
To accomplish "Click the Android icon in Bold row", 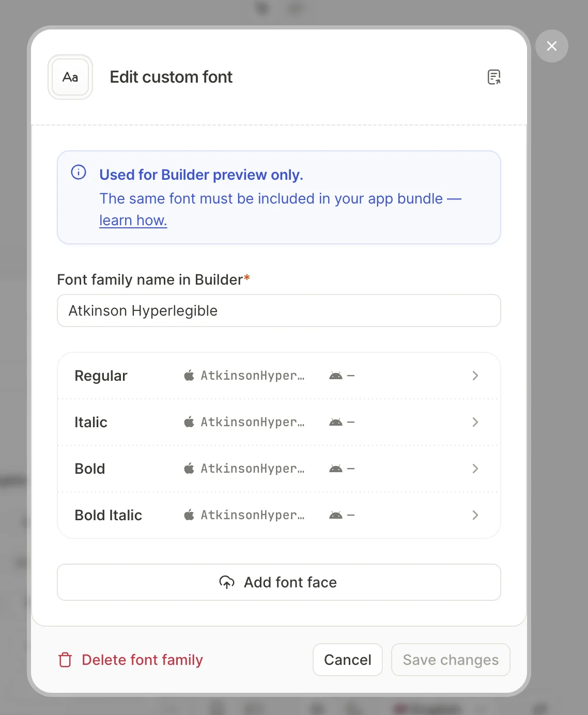I will click(x=336, y=469).
